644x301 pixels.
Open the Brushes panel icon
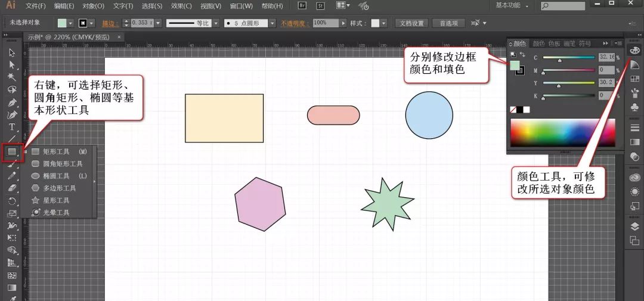click(x=634, y=92)
